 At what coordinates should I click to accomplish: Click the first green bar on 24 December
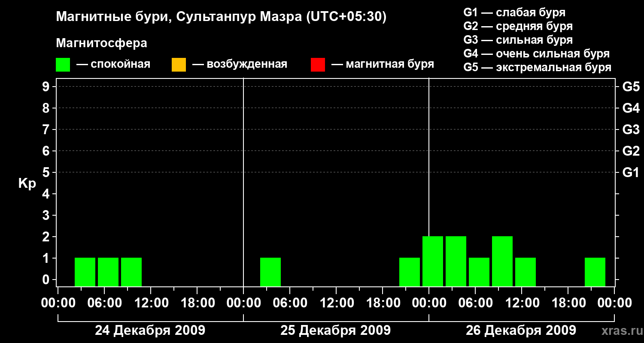85,272
